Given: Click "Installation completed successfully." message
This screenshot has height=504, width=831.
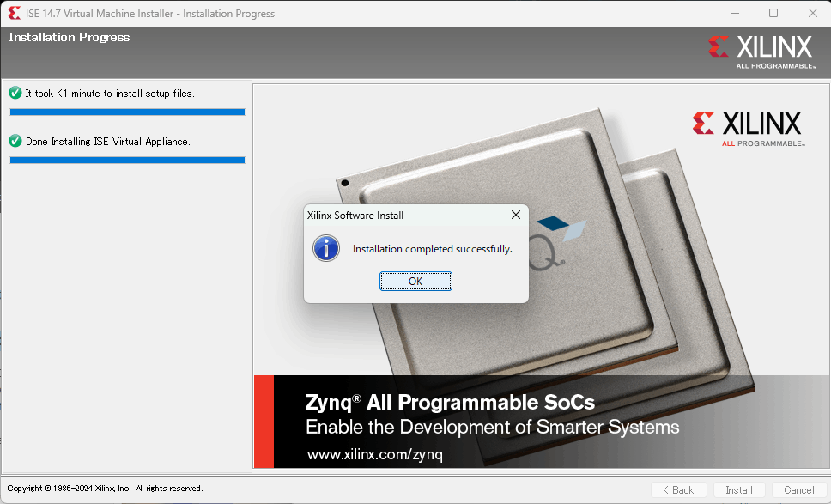Looking at the screenshot, I should pyautogui.click(x=433, y=249).
